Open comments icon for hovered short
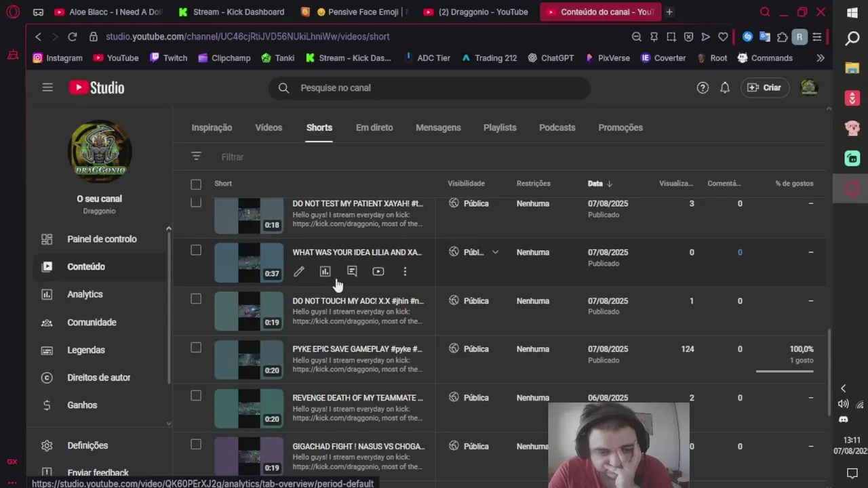Screen dimensions: 868x488 coord(352,271)
